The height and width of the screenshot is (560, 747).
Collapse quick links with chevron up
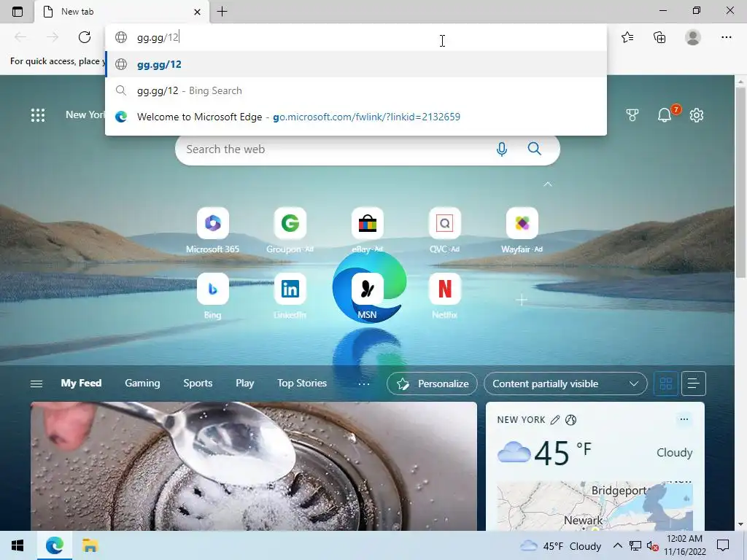[548, 184]
